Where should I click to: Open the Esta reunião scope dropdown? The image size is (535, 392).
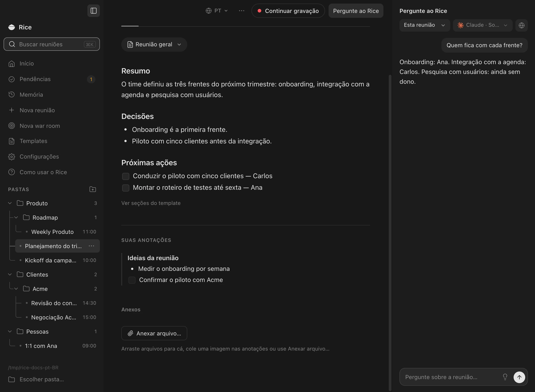pyautogui.click(x=424, y=25)
